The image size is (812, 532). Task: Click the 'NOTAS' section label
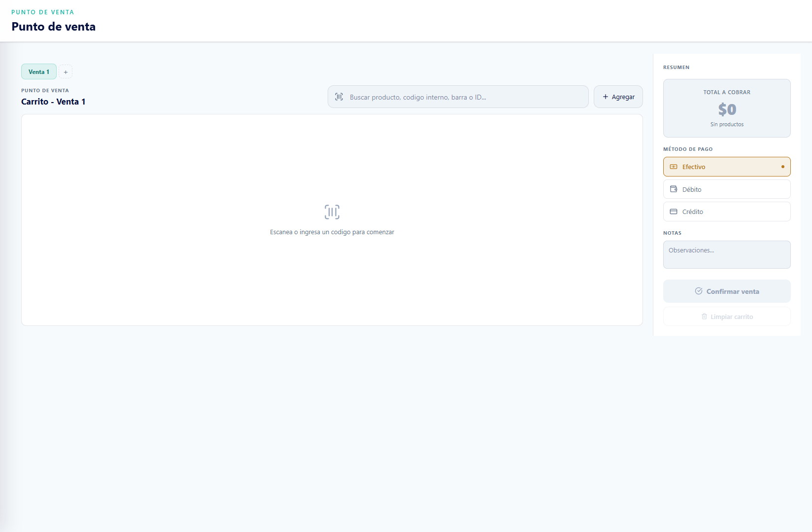point(673,233)
